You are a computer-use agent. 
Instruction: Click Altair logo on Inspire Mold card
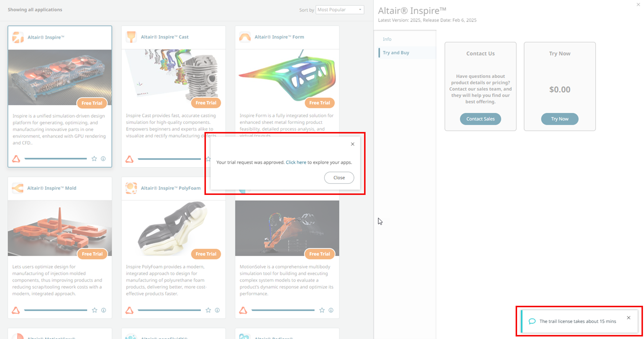point(16,310)
